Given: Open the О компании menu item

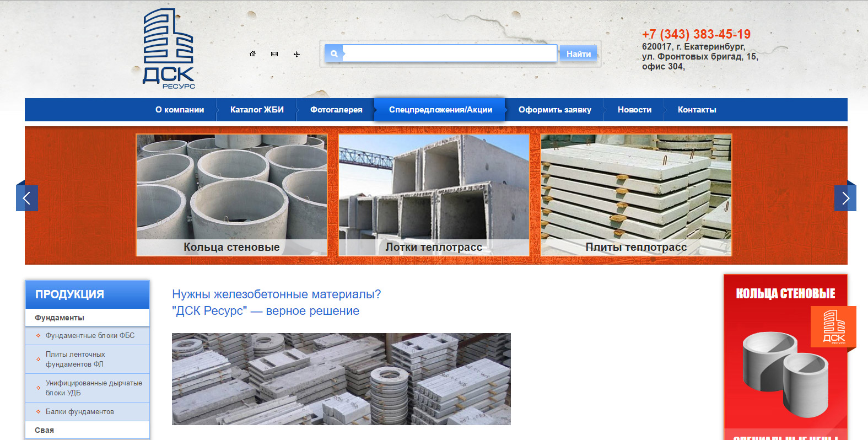Looking at the screenshot, I should pyautogui.click(x=180, y=110).
